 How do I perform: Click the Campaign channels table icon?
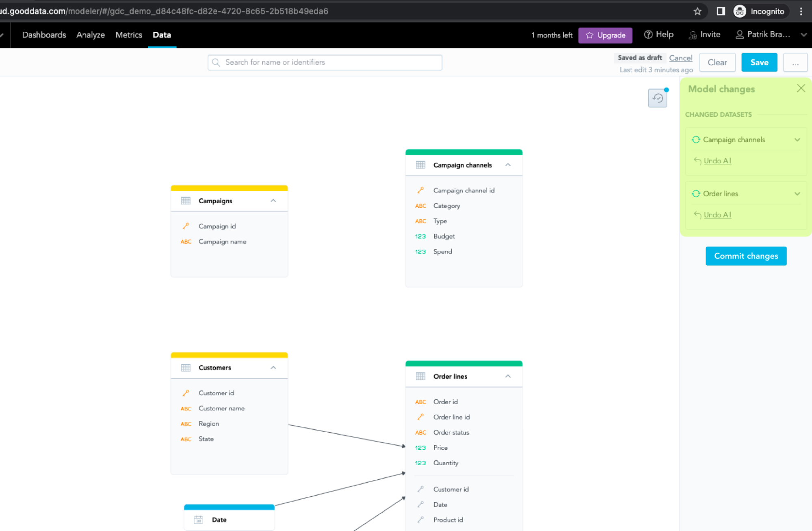[420, 165]
